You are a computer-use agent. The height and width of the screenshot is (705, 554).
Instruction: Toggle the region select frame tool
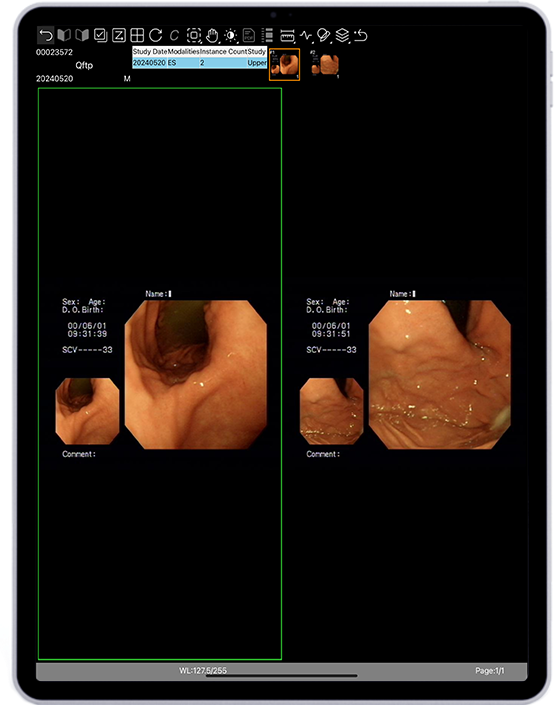pos(194,35)
